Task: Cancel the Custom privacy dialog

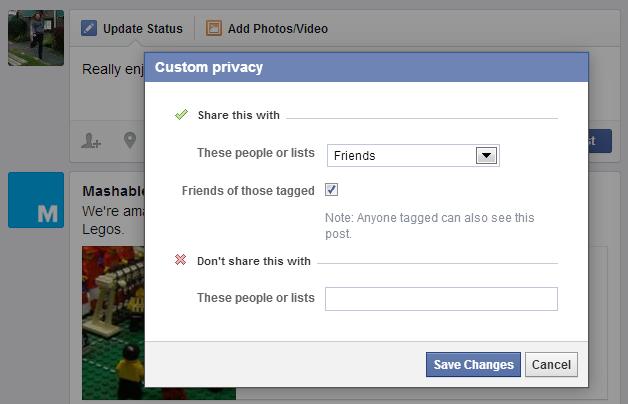Action: pyautogui.click(x=551, y=365)
